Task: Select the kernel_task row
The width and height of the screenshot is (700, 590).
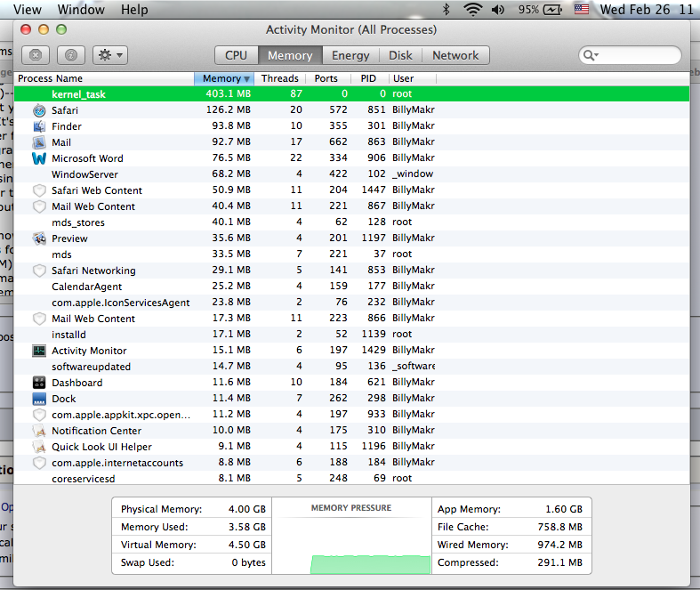Action: [x=352, y=93]
